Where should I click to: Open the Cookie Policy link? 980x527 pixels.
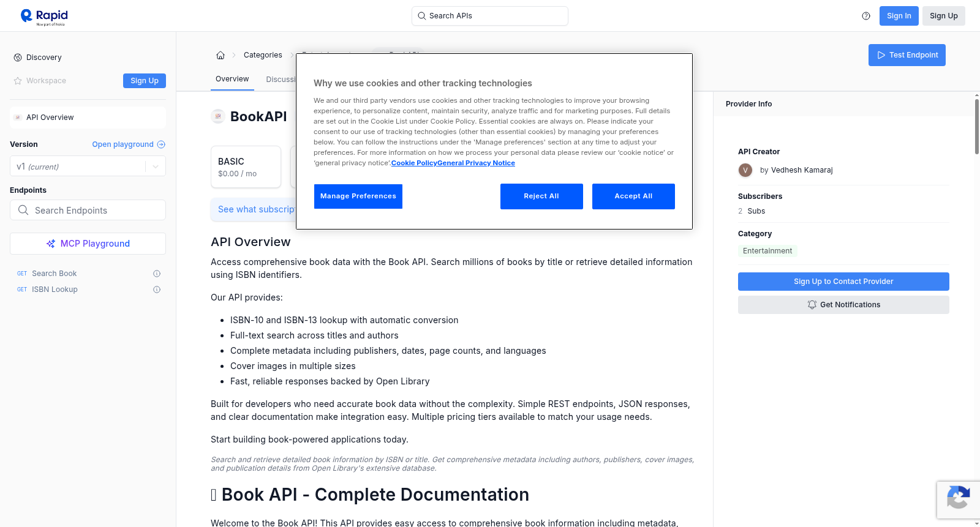pos(414,163)
